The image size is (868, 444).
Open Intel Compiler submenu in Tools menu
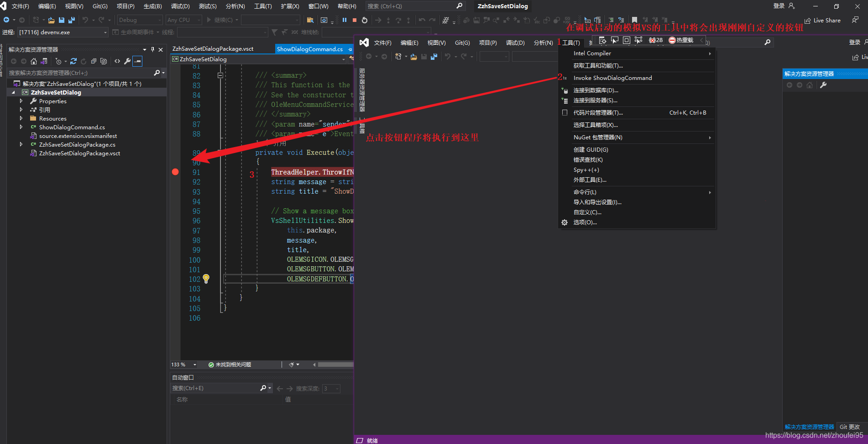637,53
